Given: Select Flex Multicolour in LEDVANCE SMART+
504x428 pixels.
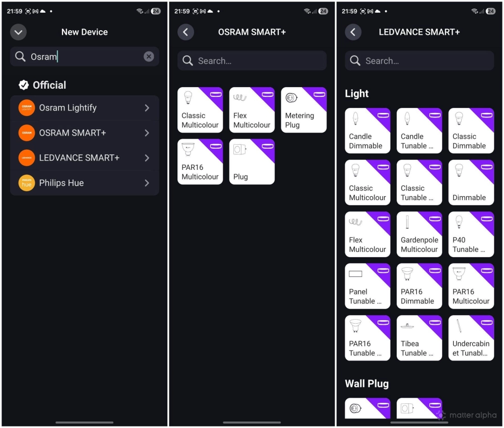Looking at the screenshot, I should [368, 234].
